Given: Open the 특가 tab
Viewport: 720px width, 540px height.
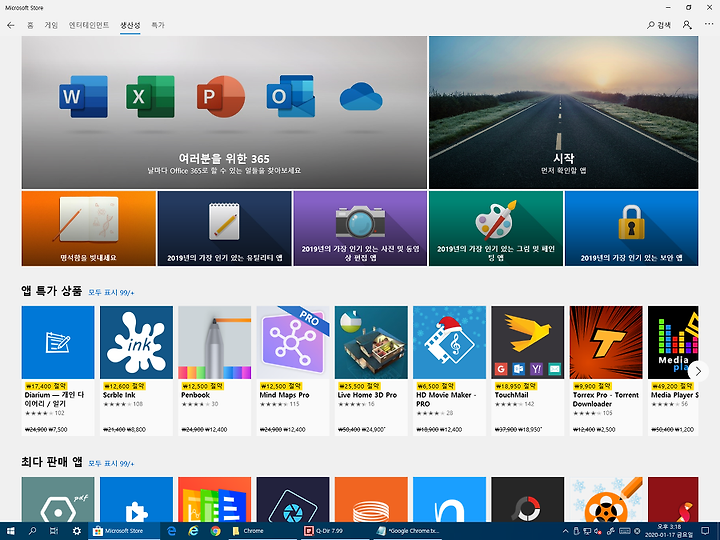Looking at the screenshot, I should (158, 25).
